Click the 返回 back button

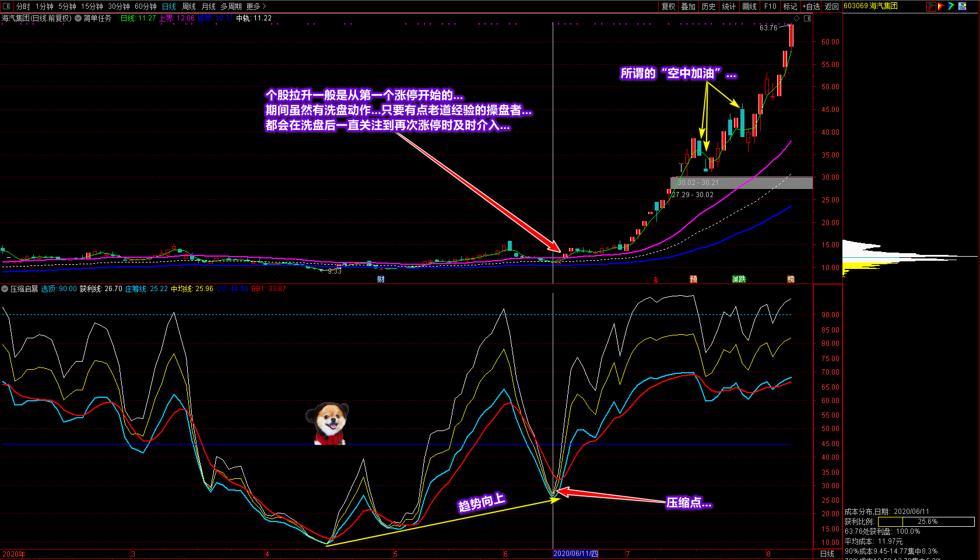click(x=832, y=6)
